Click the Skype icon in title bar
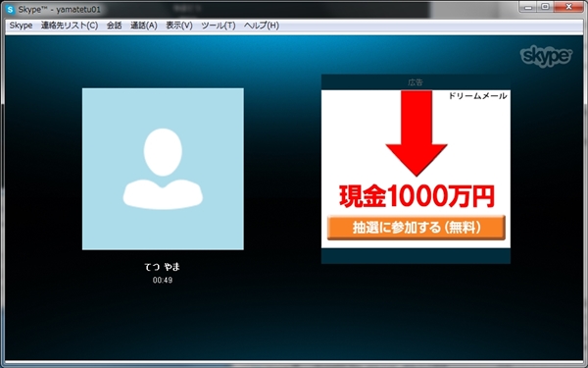The height and width of the screenshot is (368, 588). [x=11, y=10]
